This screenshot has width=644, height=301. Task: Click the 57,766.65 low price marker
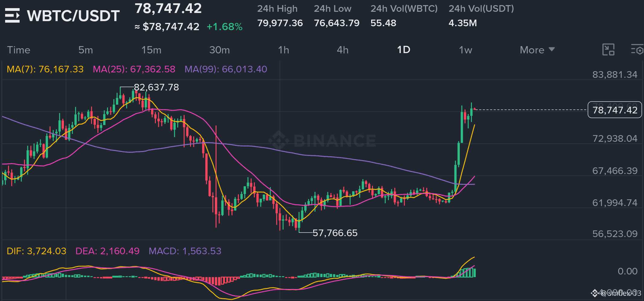pos(335,233)
